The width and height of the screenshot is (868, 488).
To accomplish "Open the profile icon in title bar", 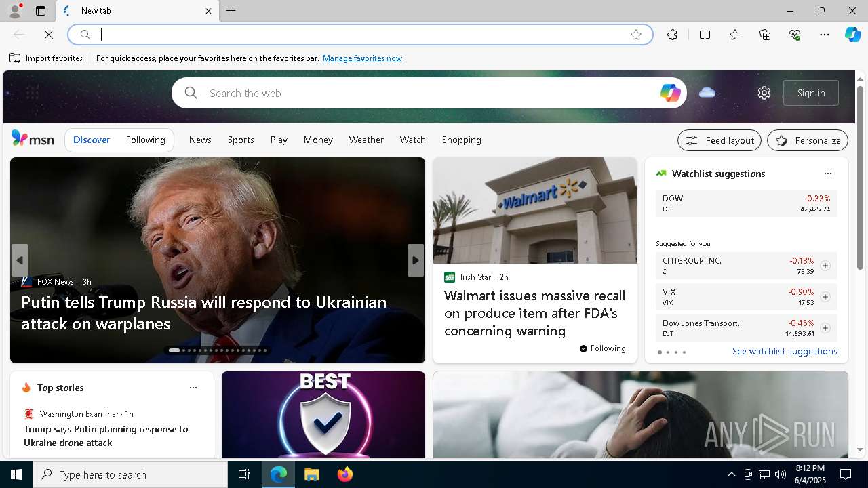I will click(15, 11).
